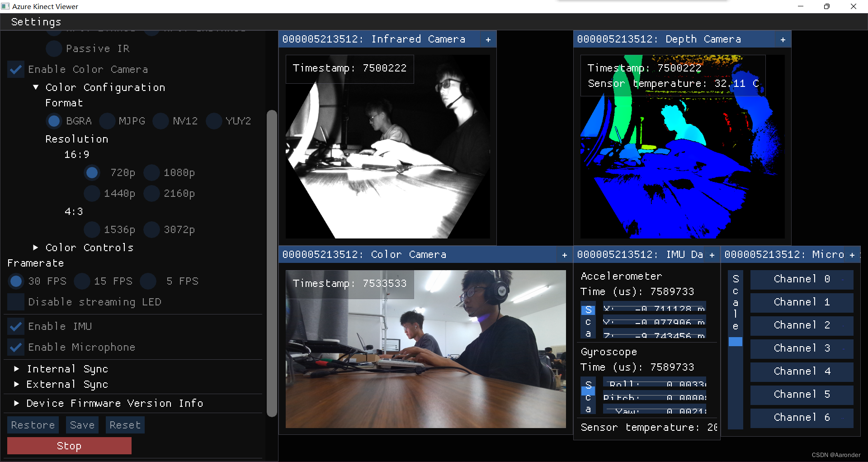Click the Channel 1 waveform plot
The width and height of the screenshot is (868, 462).
[x=802, y=303]
